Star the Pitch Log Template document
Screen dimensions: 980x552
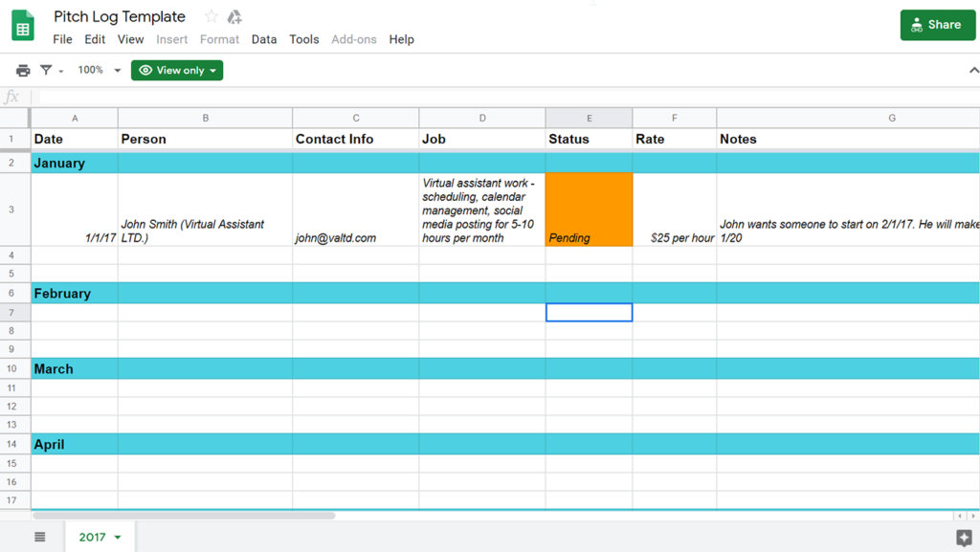point(212,17)
